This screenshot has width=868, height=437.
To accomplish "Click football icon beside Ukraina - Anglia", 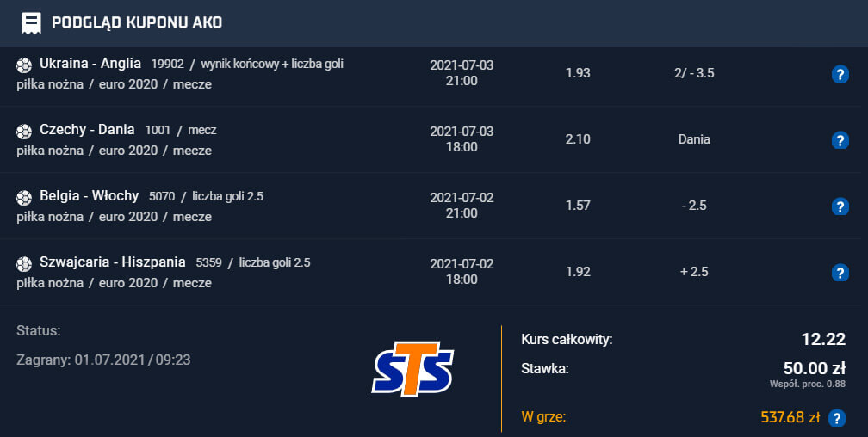I will 24,65.
